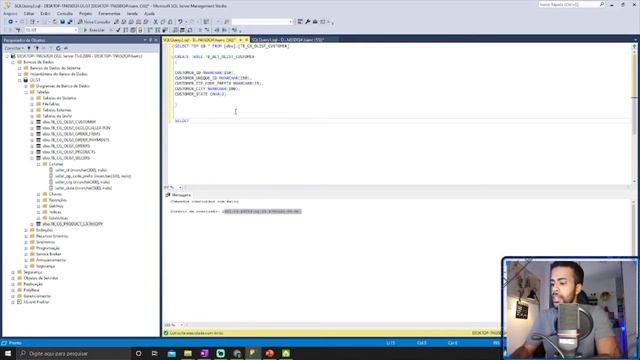The image size is (640, 360).
Task: Collapse the Bancos de Dados node
Action: tap(13, 62)
